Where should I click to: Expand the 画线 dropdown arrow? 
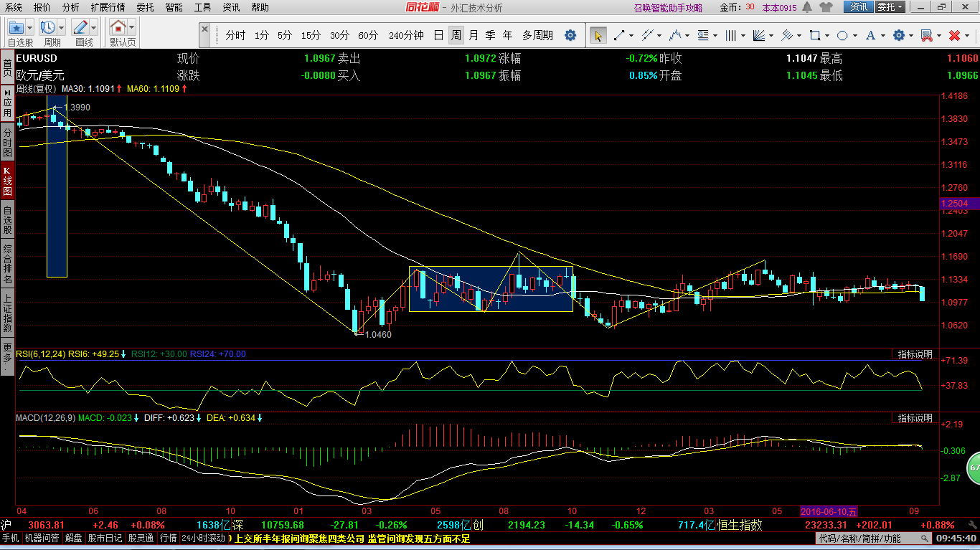pos(94,28)
